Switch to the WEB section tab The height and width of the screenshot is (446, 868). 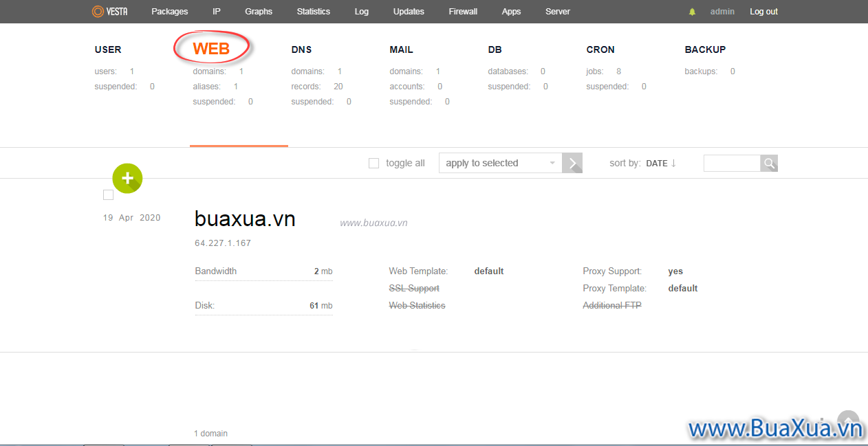[x=211, y=49]
